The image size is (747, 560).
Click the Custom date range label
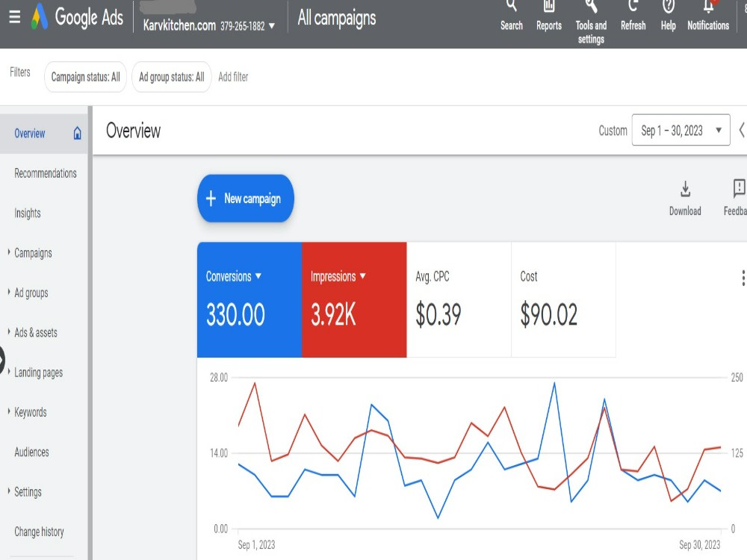tap(613, 131)
